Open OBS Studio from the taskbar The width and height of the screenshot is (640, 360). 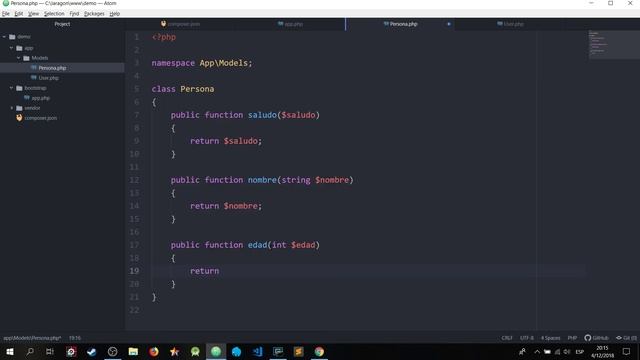click(x=113, y=351)
